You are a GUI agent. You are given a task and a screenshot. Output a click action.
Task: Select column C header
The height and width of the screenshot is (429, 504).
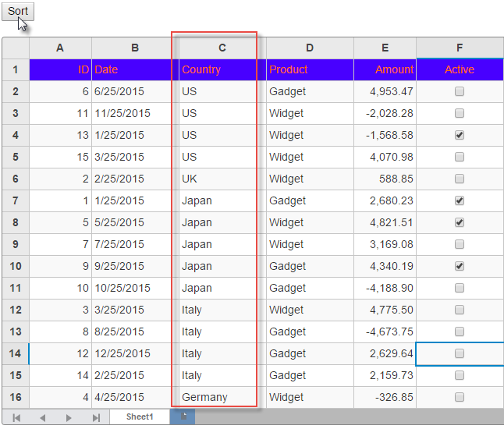[222, 48]
